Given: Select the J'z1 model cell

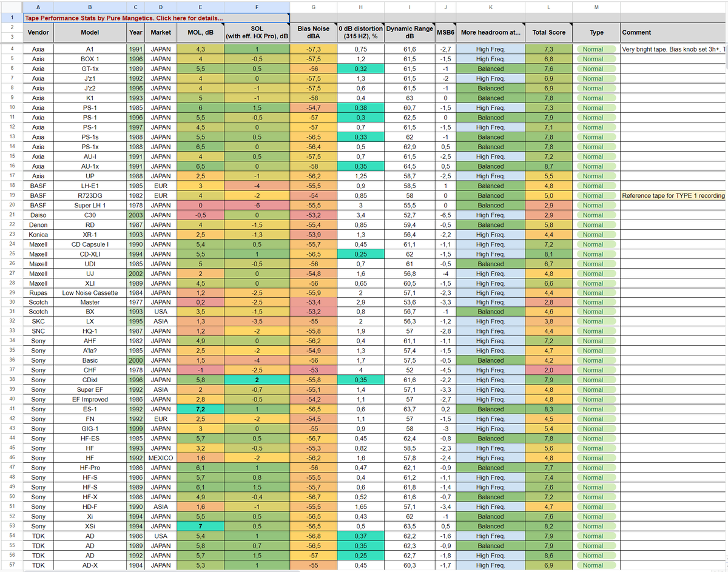Looking at the screenshot, I should click(x=90, y=78).
